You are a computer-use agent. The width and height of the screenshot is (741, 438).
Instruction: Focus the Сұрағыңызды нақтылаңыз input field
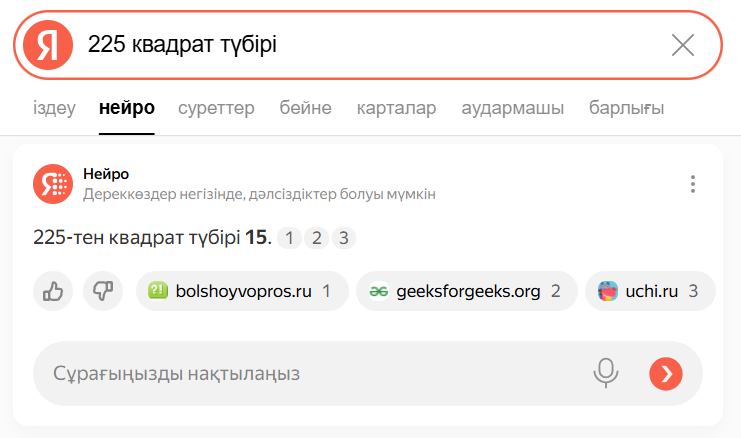pyautogui.click(x=300, y=373)
